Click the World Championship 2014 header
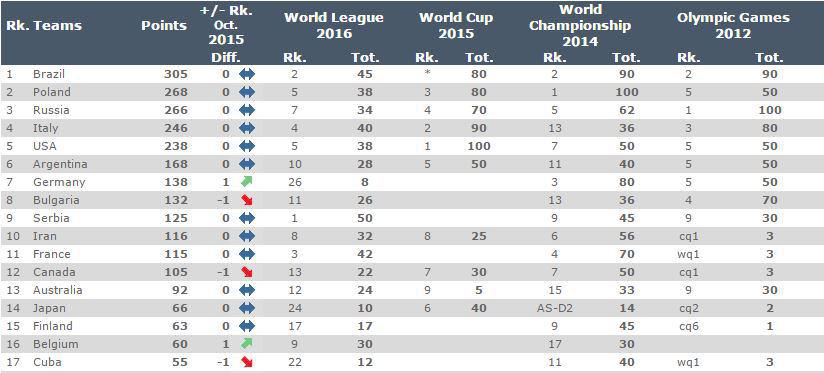Screen dimensions: 824x373 (580, 25)
